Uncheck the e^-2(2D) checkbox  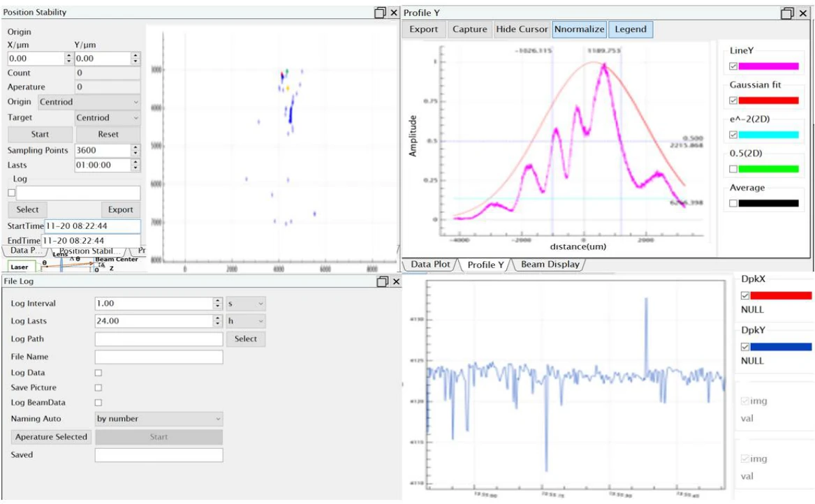pyautogui.click(x=733, y=135)
